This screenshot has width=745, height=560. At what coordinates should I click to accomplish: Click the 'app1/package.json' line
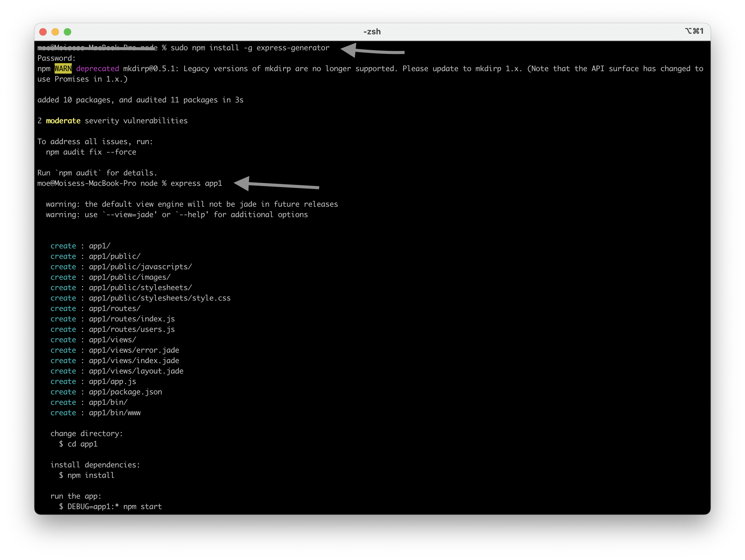[125, 392]
